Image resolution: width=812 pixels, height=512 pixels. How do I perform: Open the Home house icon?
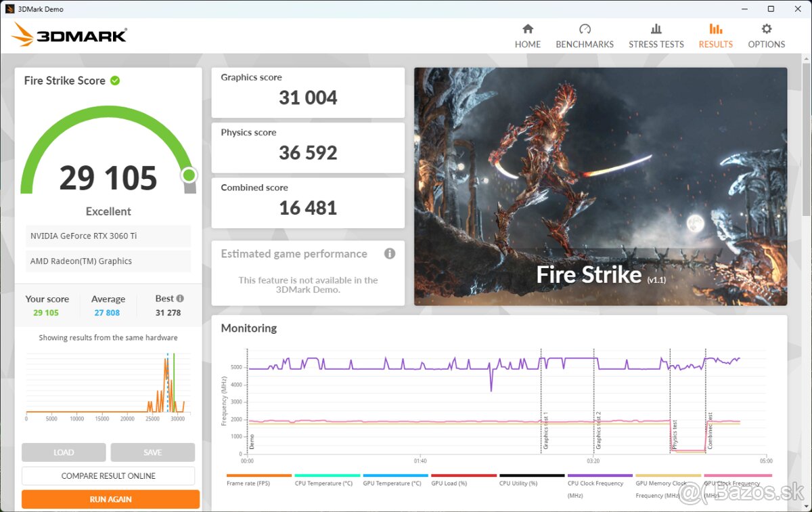527,28
